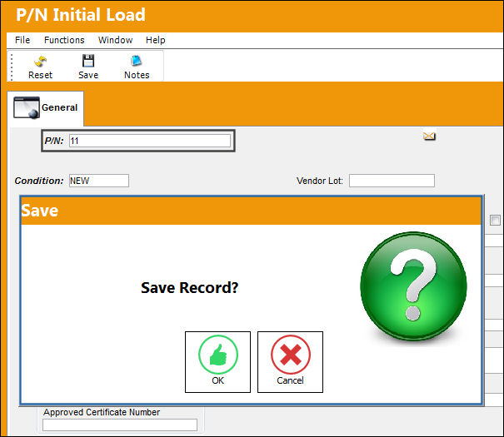Open the Help menu

156,40
